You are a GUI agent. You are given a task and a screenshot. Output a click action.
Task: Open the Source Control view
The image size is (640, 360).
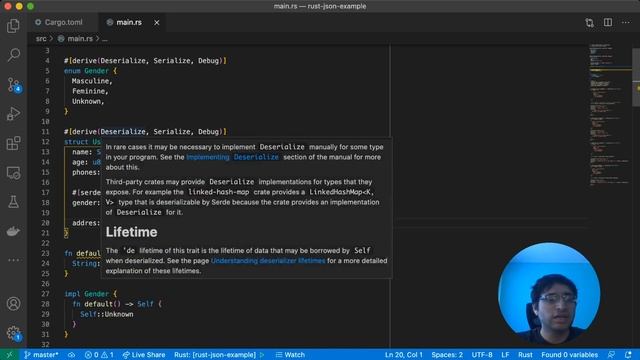pyautogui.click(x=13, y=84)
